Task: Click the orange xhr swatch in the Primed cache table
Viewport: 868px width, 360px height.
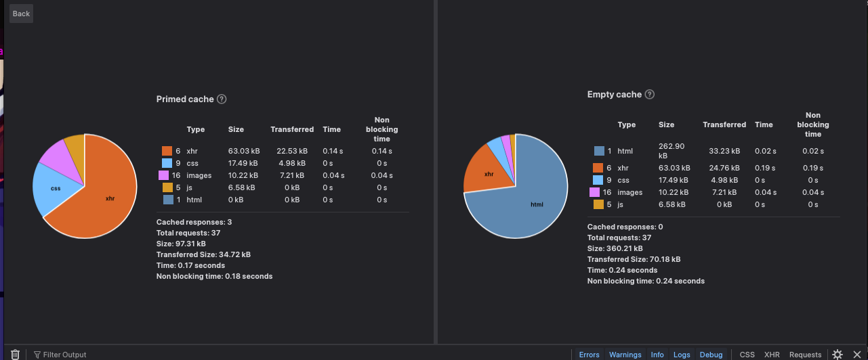Action: click(x=167, y=151)
